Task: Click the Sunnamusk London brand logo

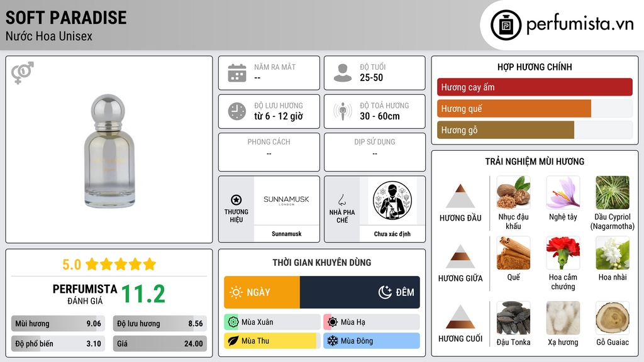Action: tap(286, 200)
